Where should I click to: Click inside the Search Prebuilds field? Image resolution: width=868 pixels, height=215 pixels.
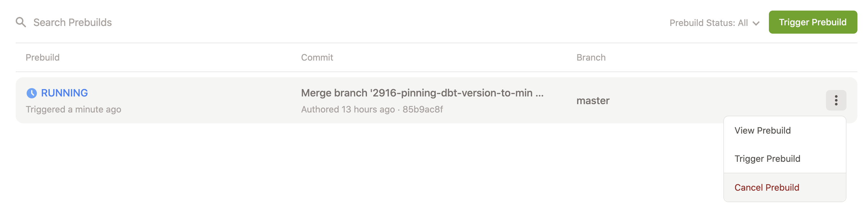pyautogui.click(x=73, y=22)
